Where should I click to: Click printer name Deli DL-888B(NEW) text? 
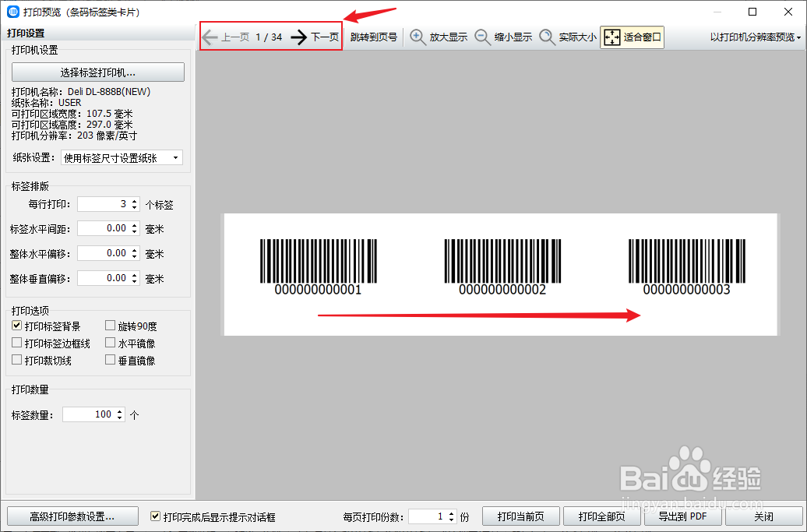pyautogui.click(x=109, y=92)
